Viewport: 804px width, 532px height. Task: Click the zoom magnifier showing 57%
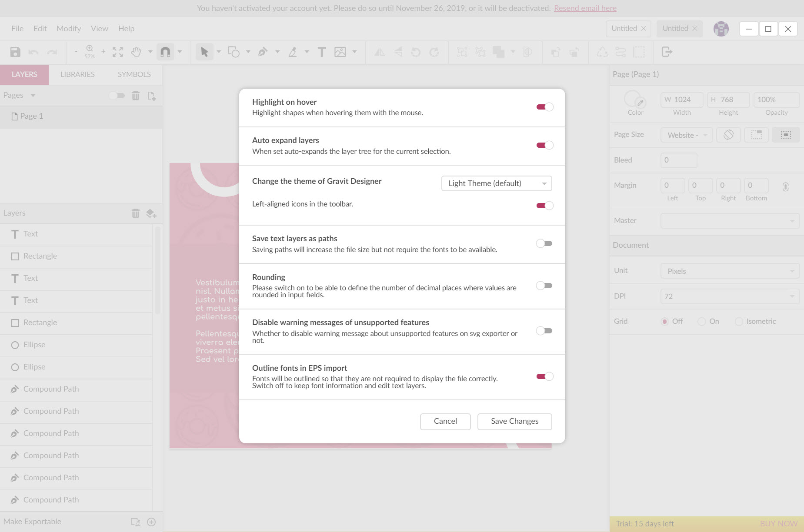tap(90, 51)
